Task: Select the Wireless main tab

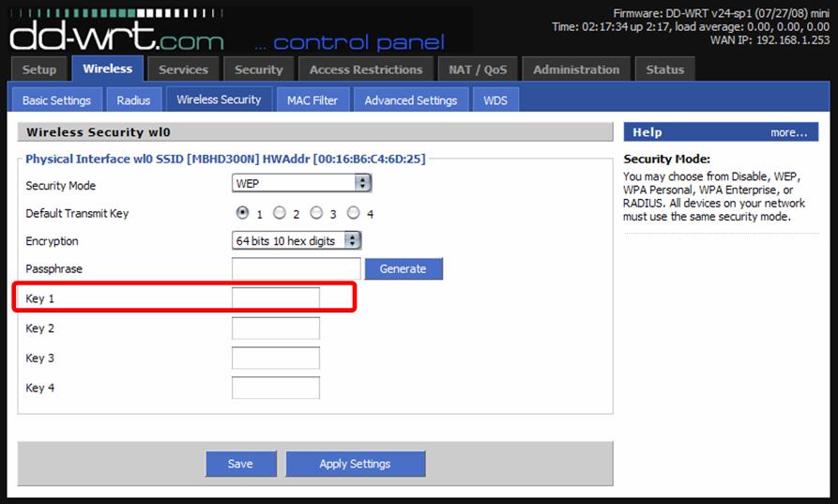Action: tap(107, 69)
